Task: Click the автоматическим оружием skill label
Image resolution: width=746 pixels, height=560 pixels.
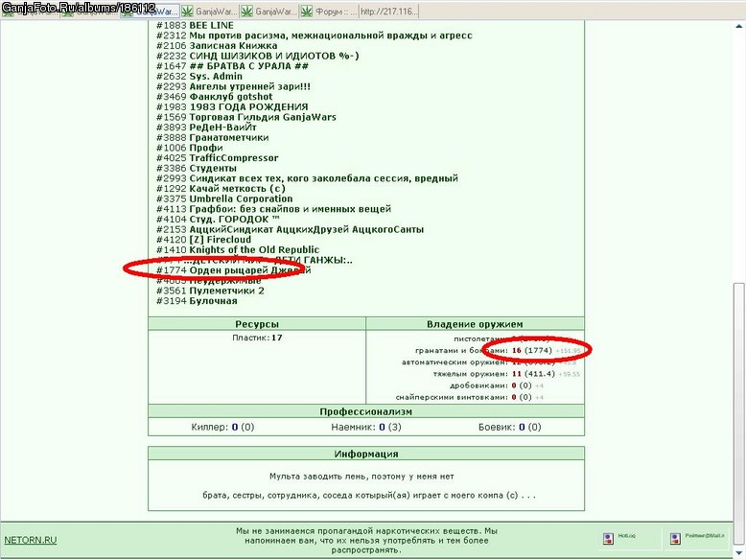Action: [x=455, y=362]
